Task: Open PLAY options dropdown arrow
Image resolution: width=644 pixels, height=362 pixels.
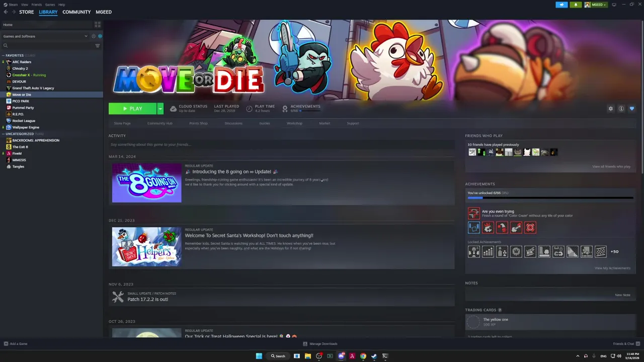Action: pyautogui.click(x=160, y=109)
